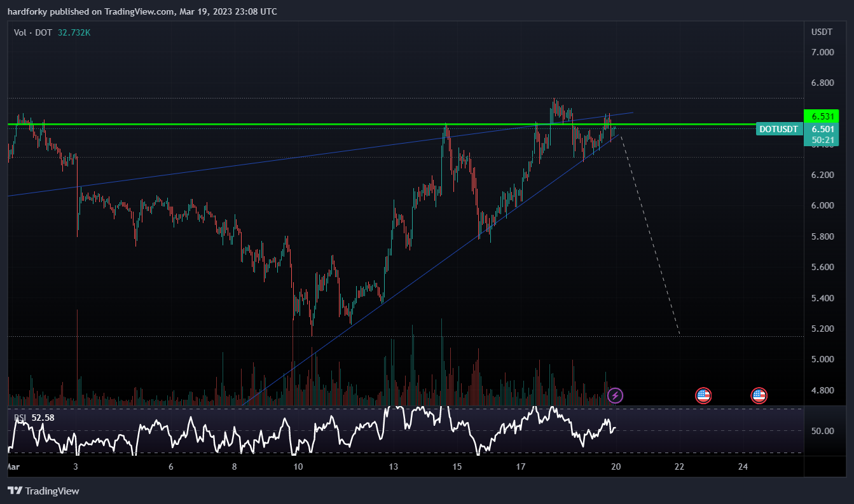Open the first US flag economic event
Screen dimensions: 854x504
(703, 395)
